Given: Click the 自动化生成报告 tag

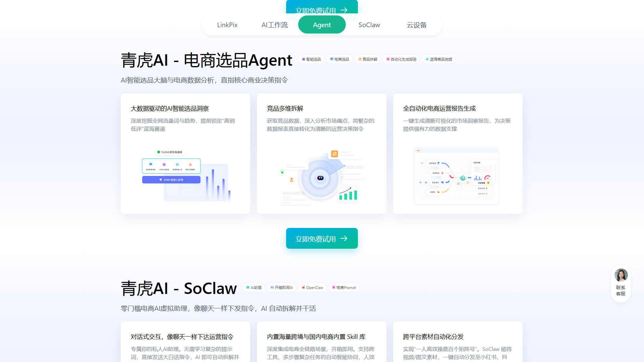Looking at the screenshot, I should pos(401,59).
